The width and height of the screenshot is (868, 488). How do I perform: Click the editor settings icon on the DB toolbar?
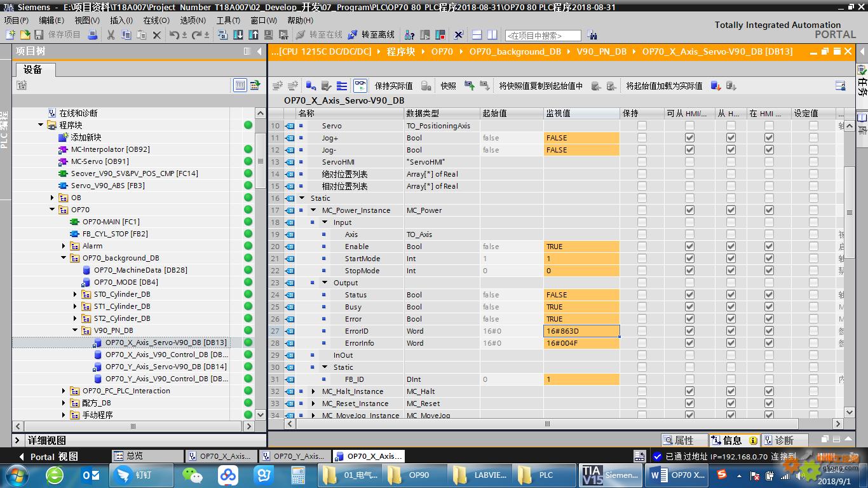pyautogui.click(x=841, y=86)
